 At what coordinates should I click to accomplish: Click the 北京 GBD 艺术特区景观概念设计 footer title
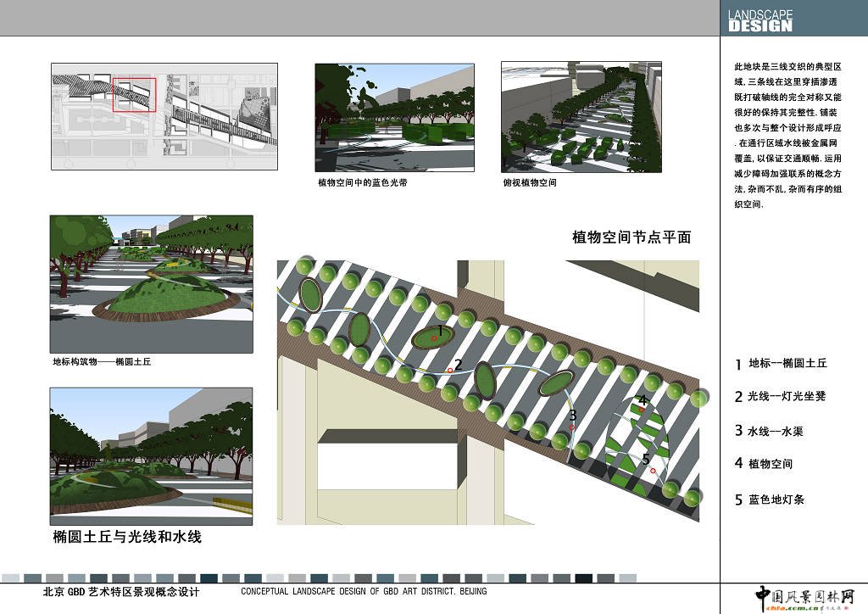(x=121, y=592)
